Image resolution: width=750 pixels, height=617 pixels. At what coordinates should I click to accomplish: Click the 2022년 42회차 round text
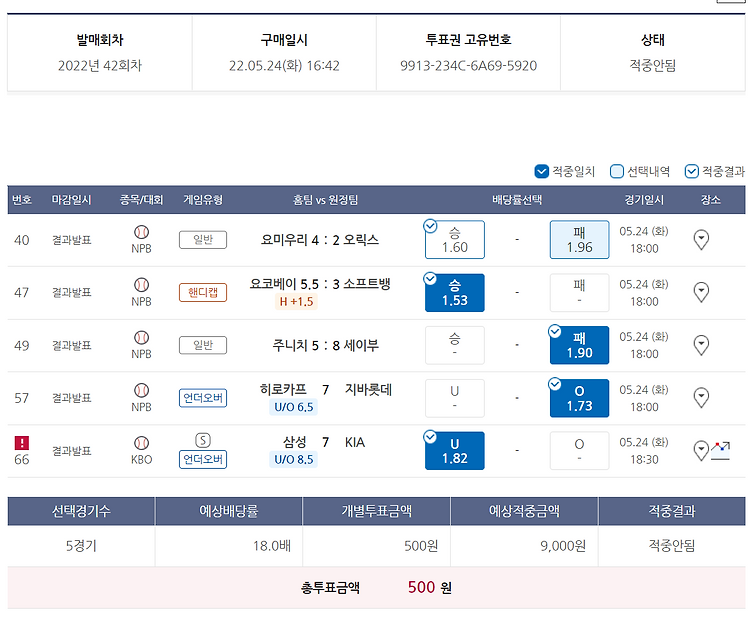pyautogui.click(x=100, y=66)
